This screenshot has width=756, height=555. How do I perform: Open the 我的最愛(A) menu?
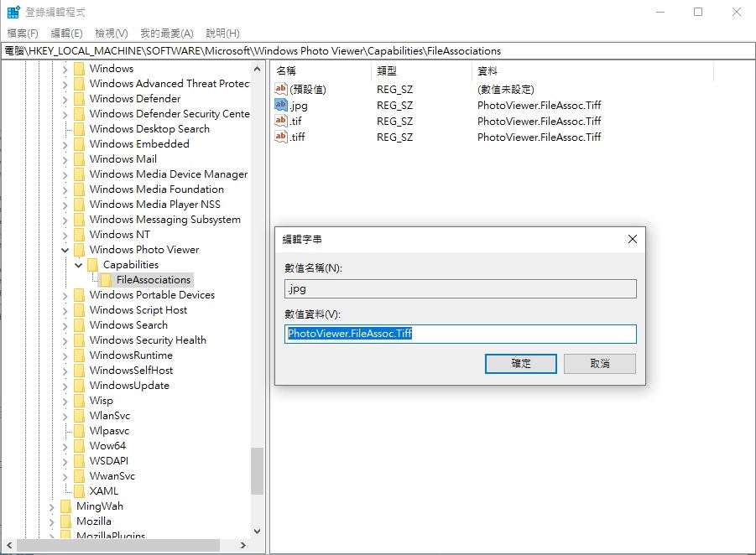click(x=167, y=34)
